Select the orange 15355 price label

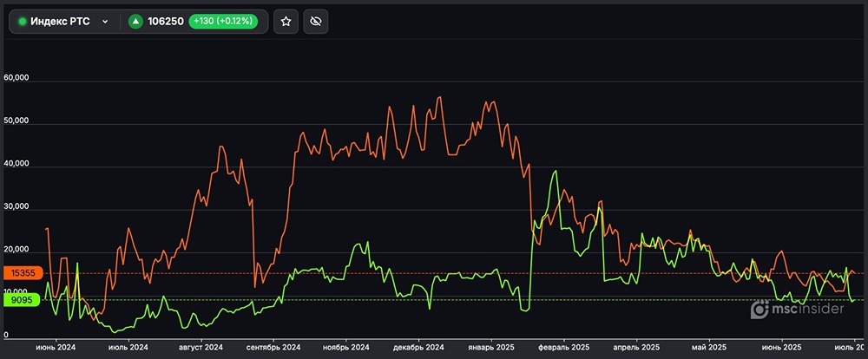(19, 273)
